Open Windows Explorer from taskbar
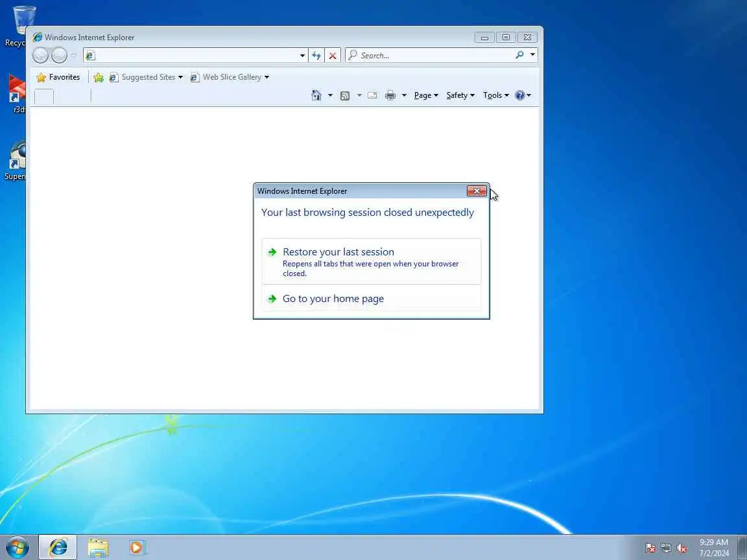 coord(98,548)
